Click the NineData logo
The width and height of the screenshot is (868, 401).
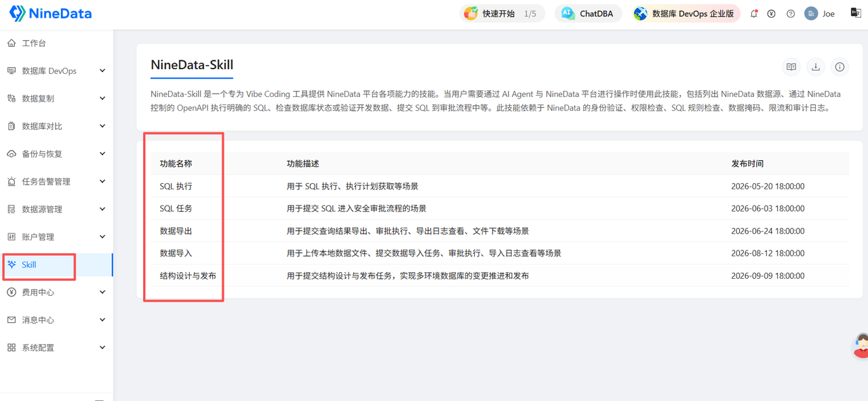pyautogui.click(x=50, y=14)
